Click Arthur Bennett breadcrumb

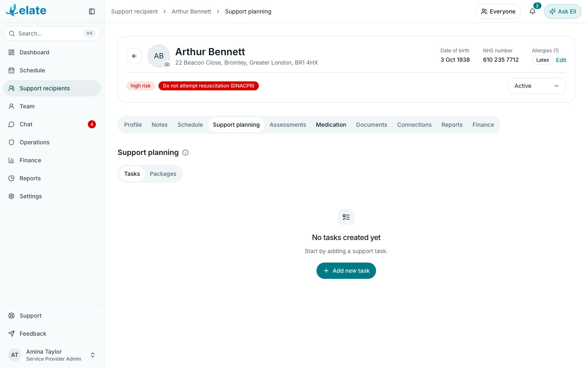coord(192,11)
